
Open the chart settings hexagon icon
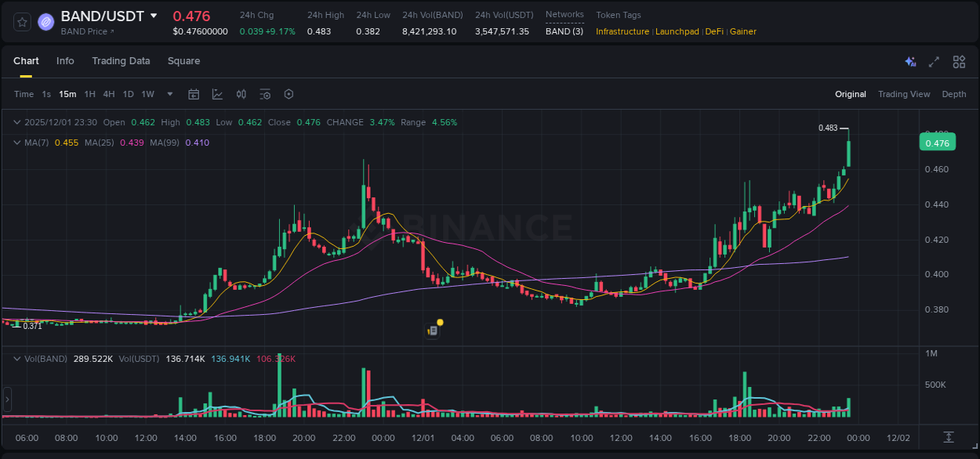(289, 94)
